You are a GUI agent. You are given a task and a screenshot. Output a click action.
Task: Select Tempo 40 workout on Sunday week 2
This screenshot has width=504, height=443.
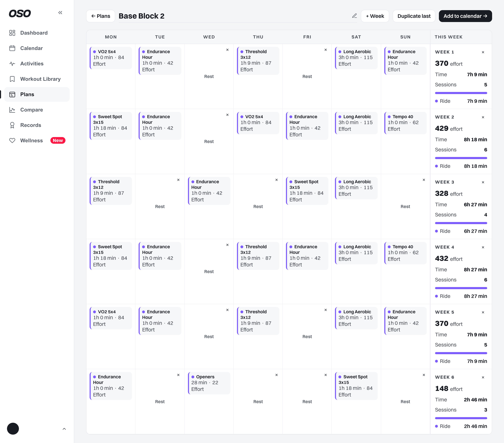click(x=405, y=123)
